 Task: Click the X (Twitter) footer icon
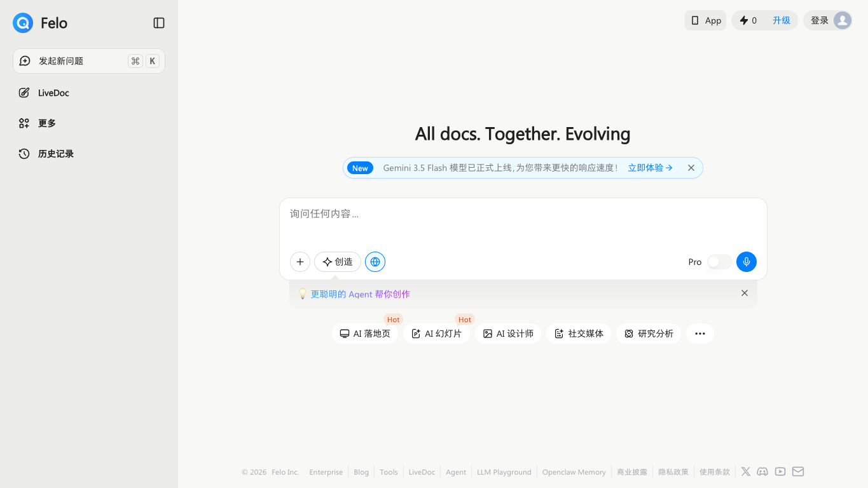point(746,471)
